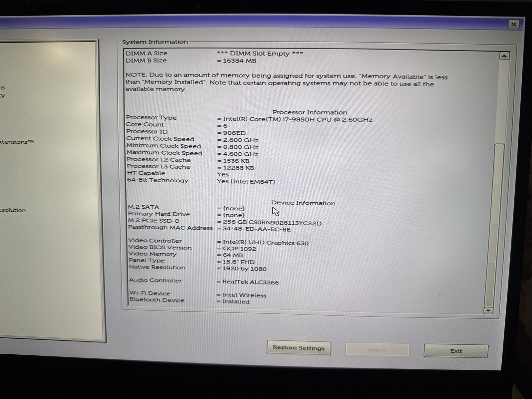532x399 pixels.
Task: Select the 'Wi-Fi Device' label
Action: coord(150,293)
